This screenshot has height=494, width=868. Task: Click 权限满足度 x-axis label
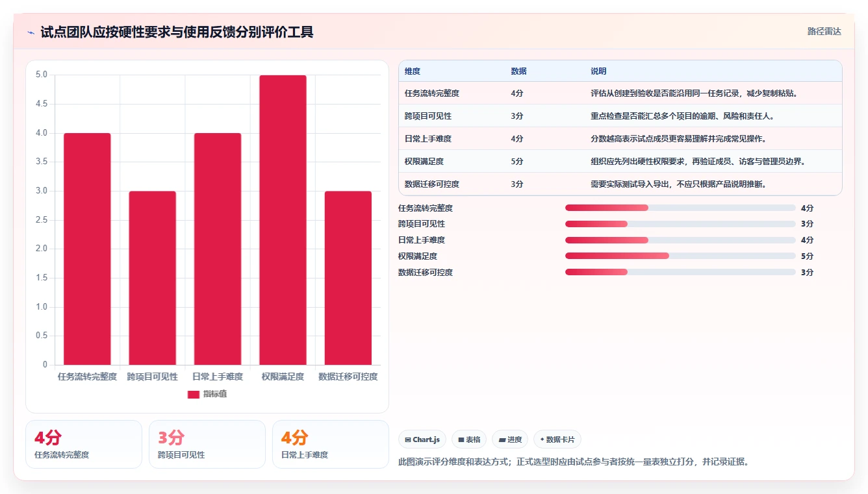tap(283, 377)
